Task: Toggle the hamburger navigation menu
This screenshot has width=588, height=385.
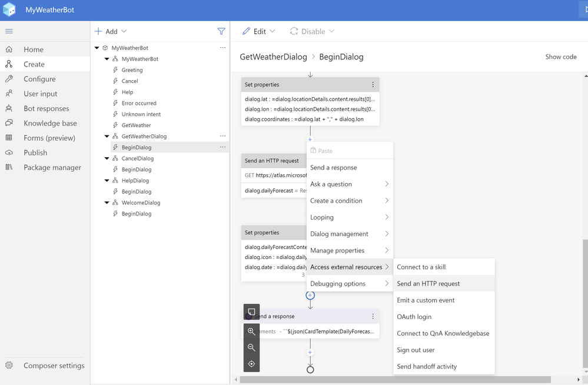Action: [9, 31]
